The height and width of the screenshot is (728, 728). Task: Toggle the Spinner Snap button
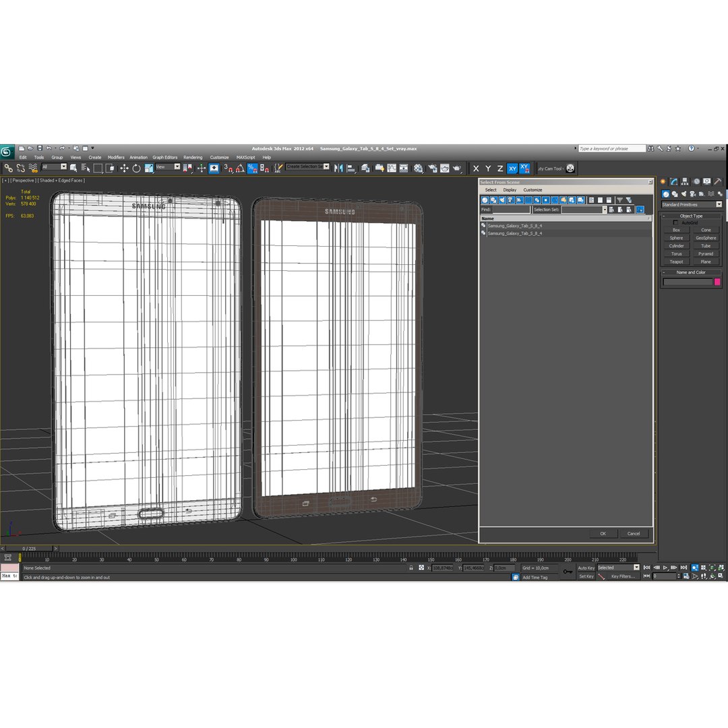[x=264, y=168]
